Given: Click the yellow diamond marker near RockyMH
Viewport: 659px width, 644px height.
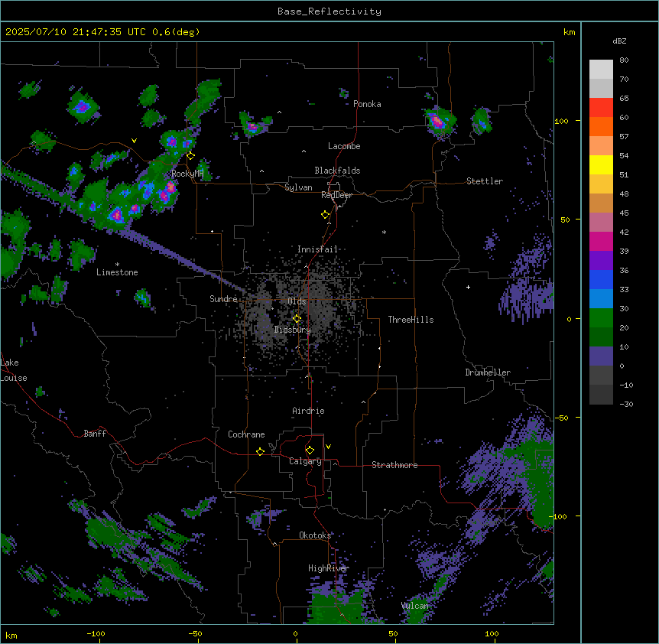Looking at the screenshot, I should point(190,156).
